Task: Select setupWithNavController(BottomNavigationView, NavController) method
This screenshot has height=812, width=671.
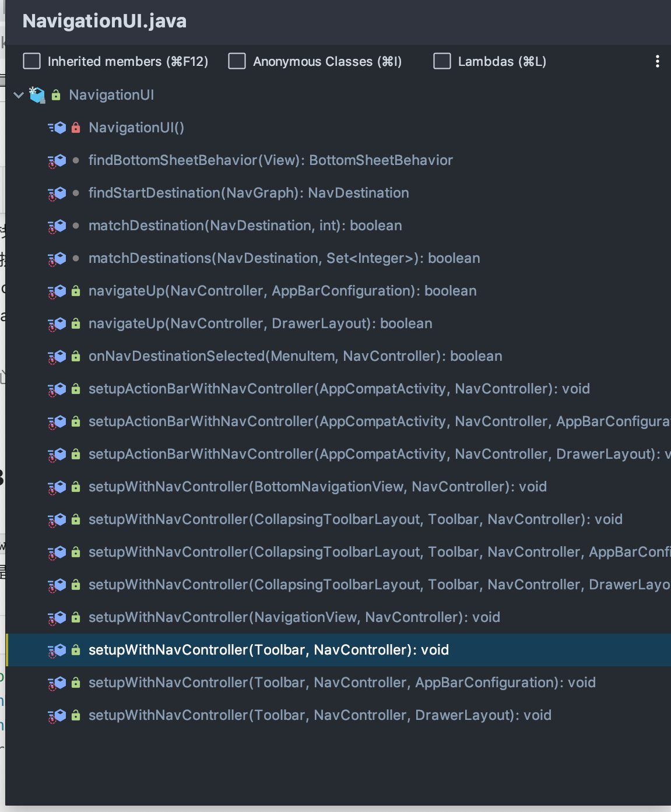Action: (338, 487)
